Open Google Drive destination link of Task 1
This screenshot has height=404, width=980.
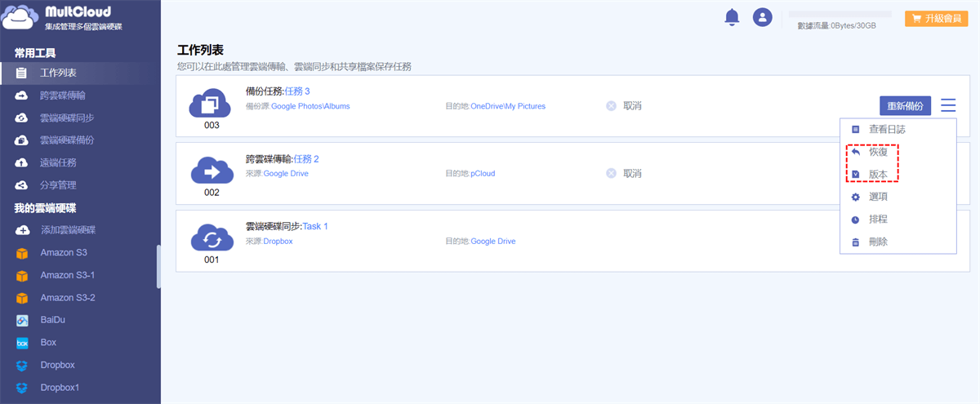[493, 242]
